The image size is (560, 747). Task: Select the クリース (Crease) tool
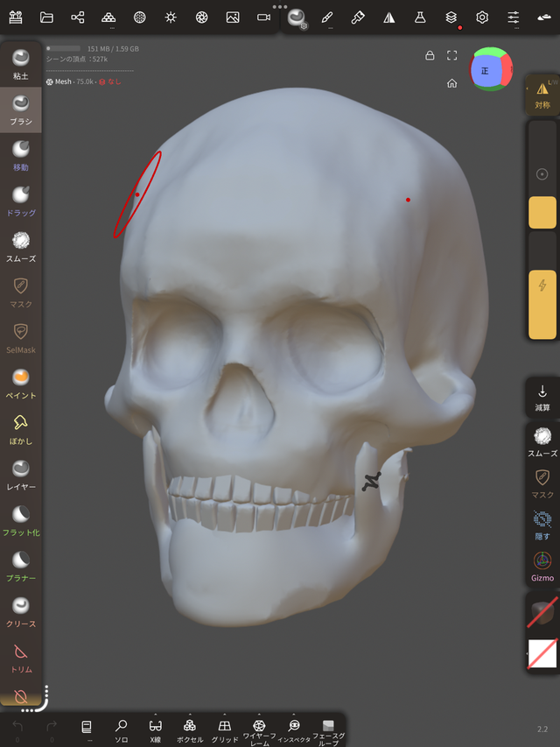click(20, 610)
